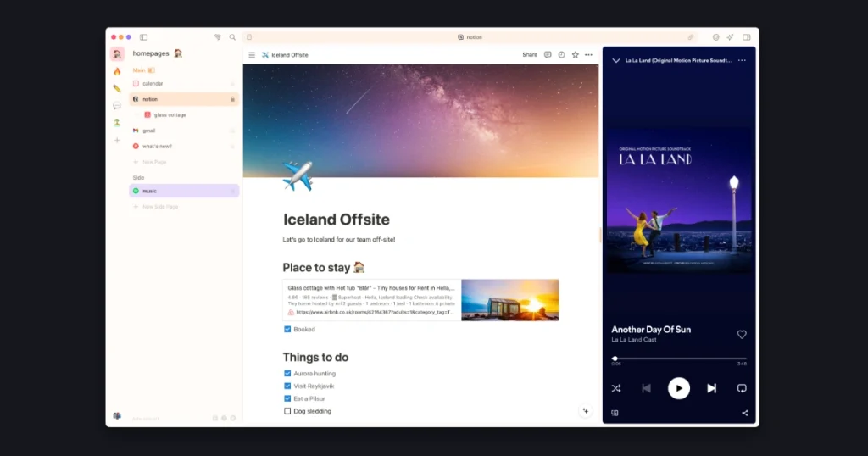Select the speech bubble workspace icon

pos(117,105)
